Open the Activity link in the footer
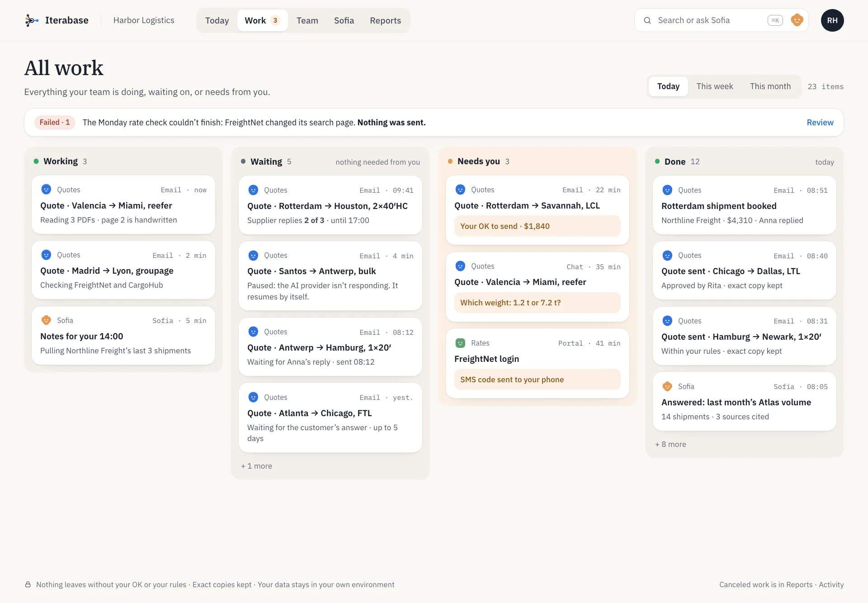Screen dimensions: 868x603 click(x=831, y=584)
